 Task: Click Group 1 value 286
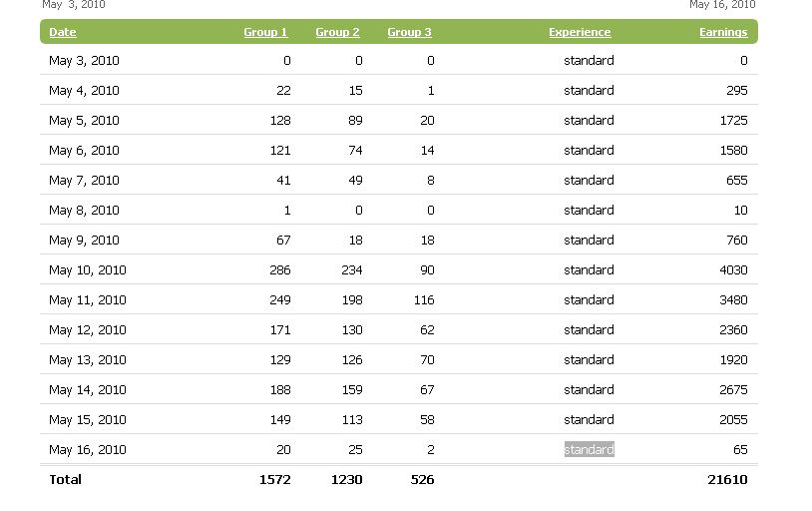(279, 270)
